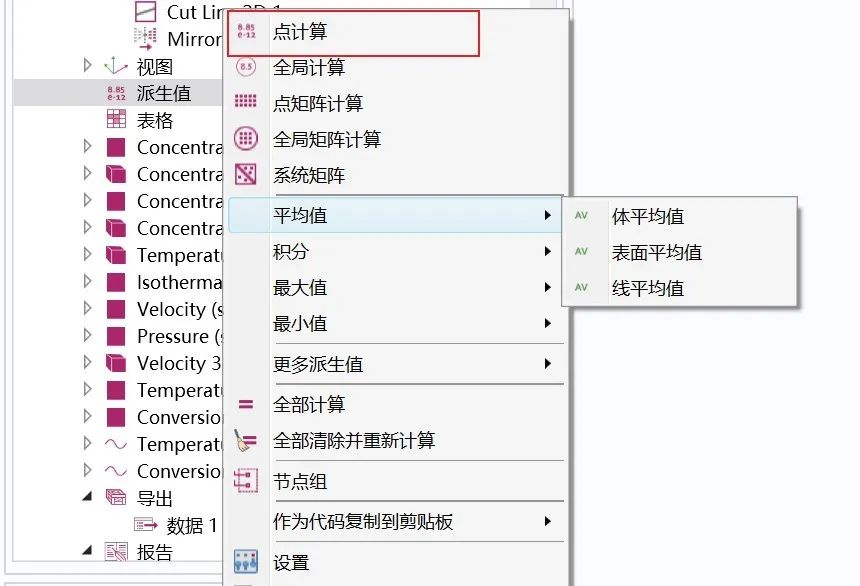860x586 pixels.
Task: Open the 平均值 submenu arrow
Action: 547,213
